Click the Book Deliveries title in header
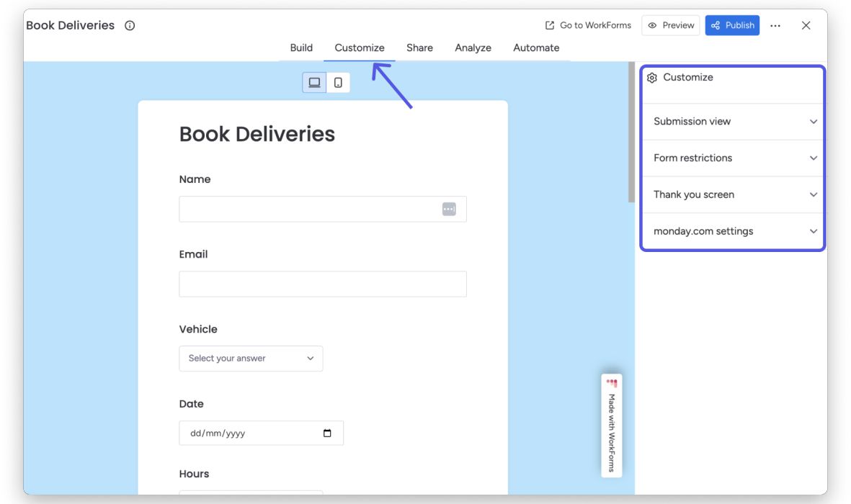The image size is (851, 504). (x=71, y=25)
